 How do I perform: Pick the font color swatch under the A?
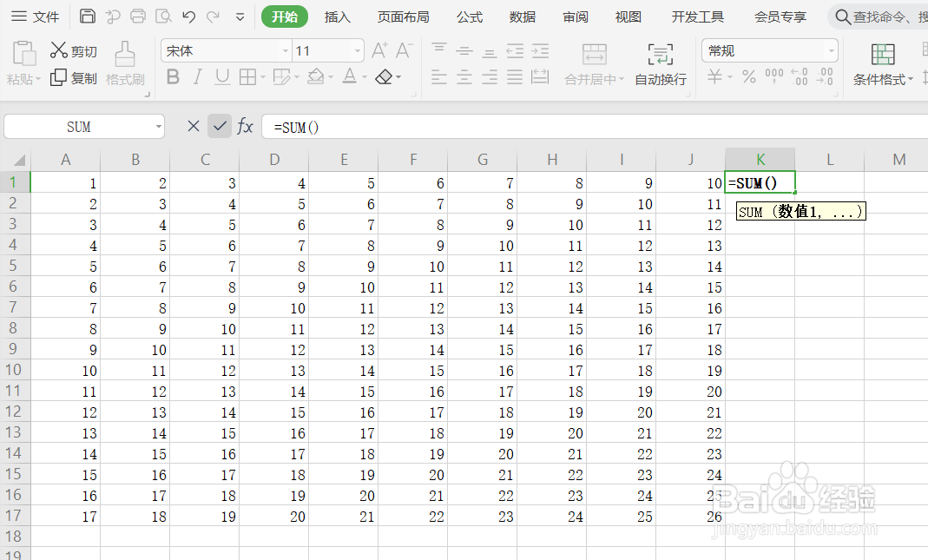point(351,82)
